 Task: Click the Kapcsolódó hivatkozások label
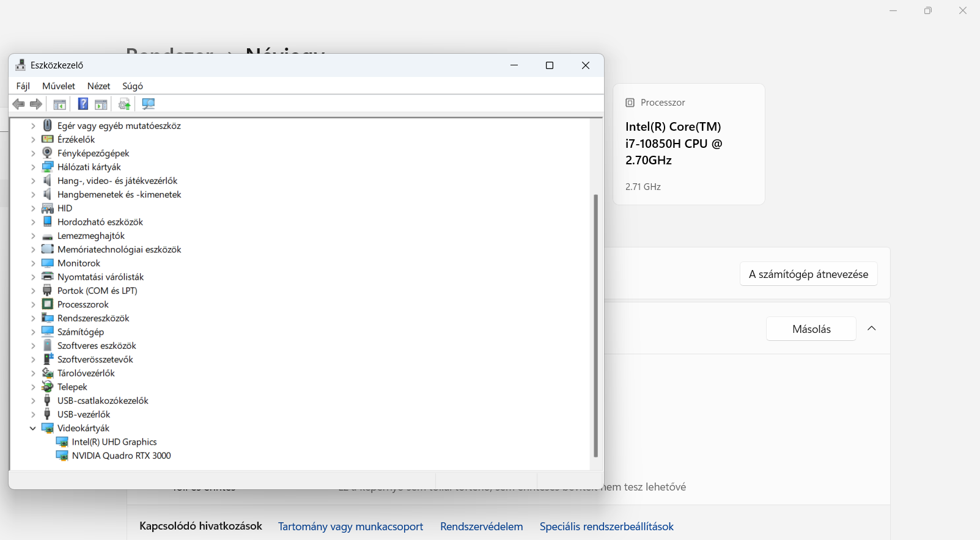[201, 526]
